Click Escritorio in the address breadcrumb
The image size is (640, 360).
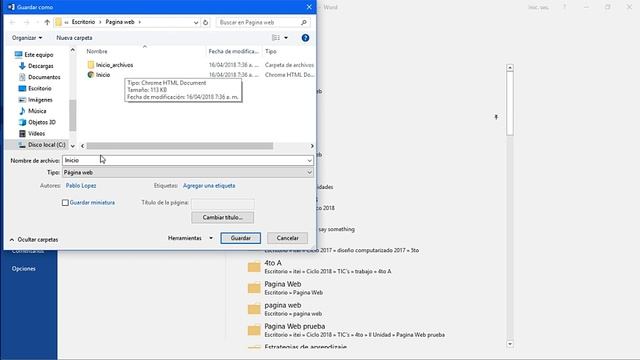point(83,22)
